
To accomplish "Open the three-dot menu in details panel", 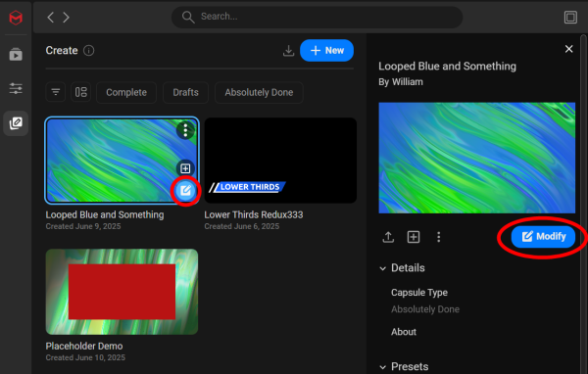I will pyautogui.click(x=438, y=237).
